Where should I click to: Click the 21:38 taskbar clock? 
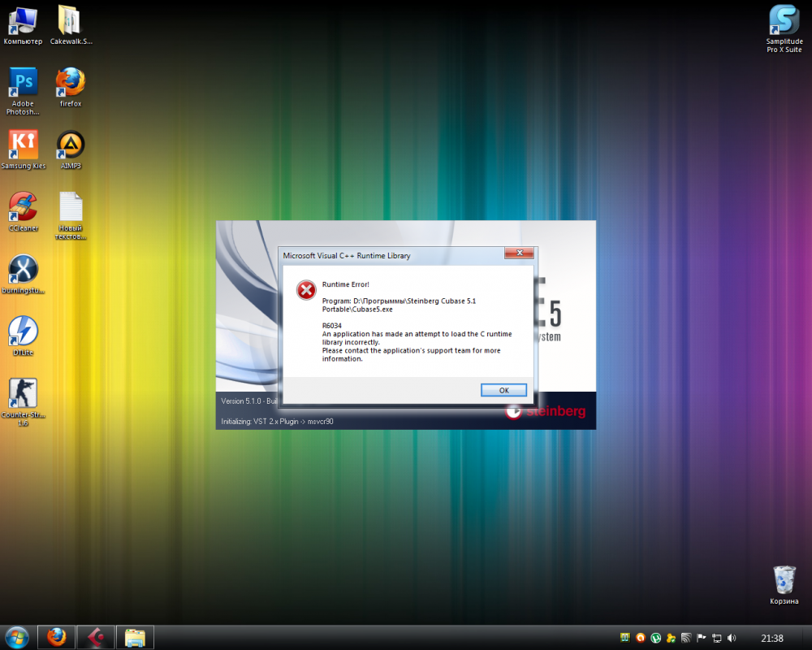pos(771,638)
